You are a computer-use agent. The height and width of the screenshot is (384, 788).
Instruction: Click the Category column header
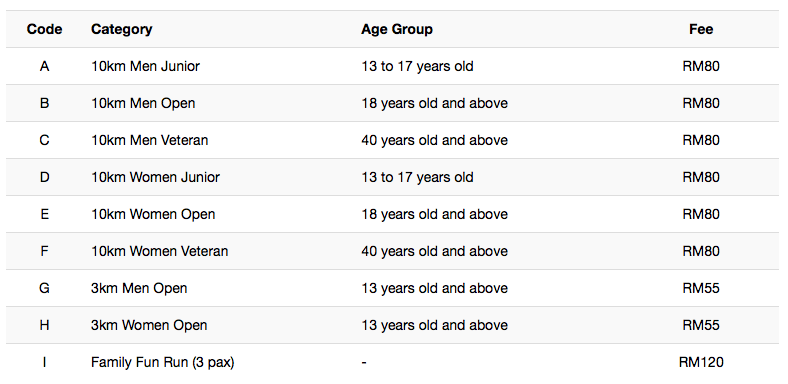122,29
